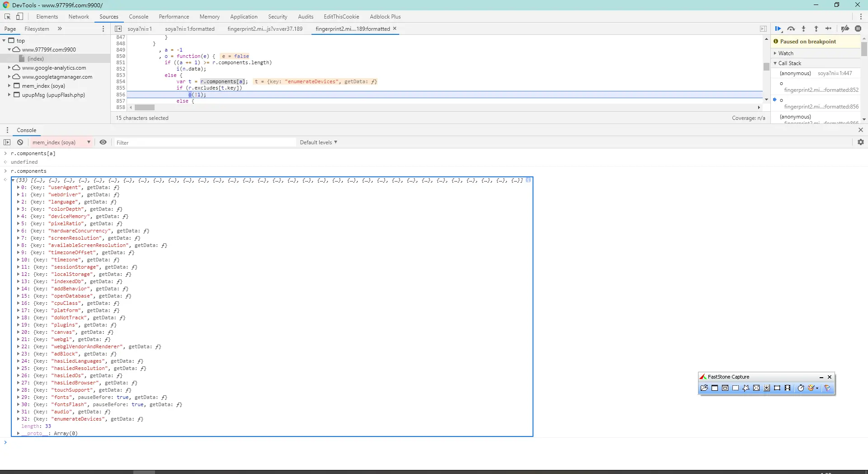Open the soya?ni=1:formatted file tab
The width and height of the screenshot is (868, 474).
pos(190,28)
